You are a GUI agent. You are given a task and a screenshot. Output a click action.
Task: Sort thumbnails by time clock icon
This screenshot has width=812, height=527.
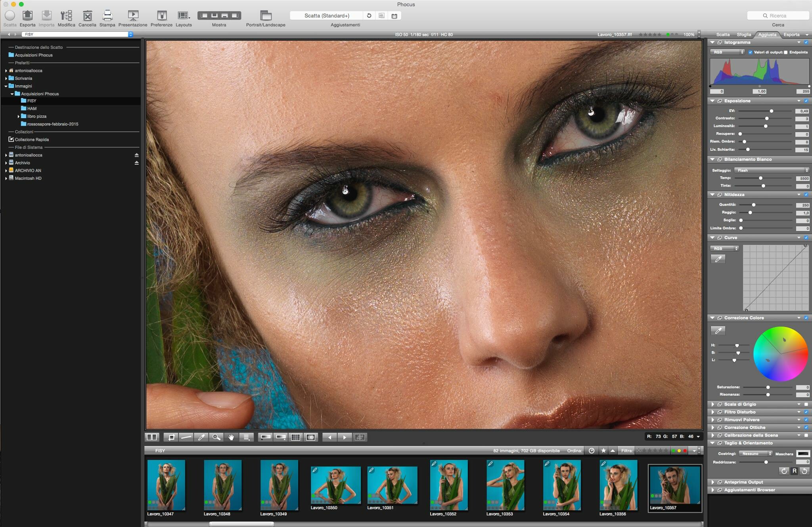(592, 451)
